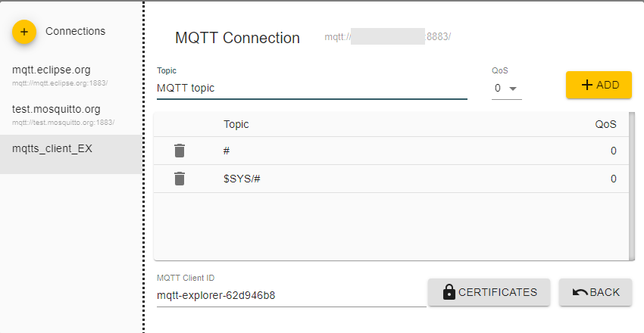The height and width of the screenshot is (333, 644).
Task: Focus the MQTT topic input field
Action: tap(311, 89)
